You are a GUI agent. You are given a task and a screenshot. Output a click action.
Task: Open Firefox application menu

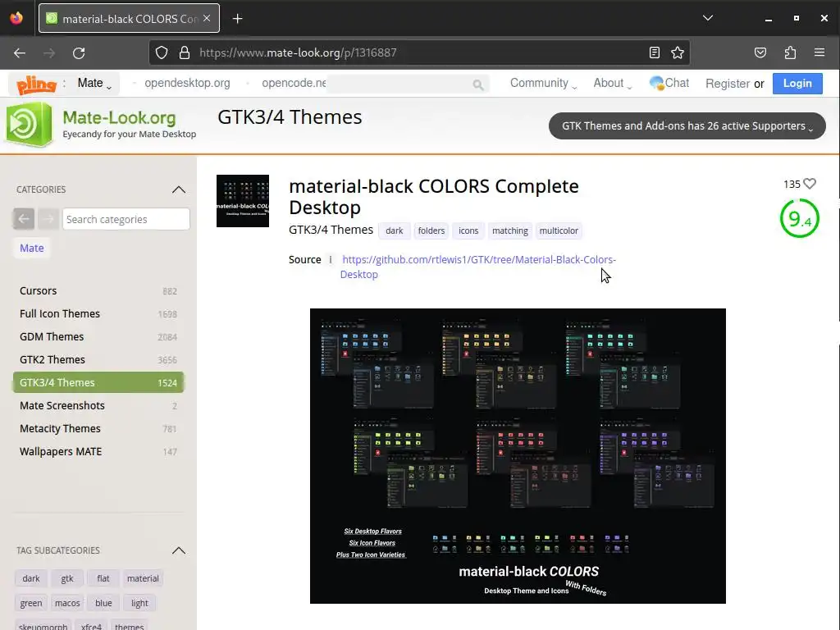(x=819, y=52)
